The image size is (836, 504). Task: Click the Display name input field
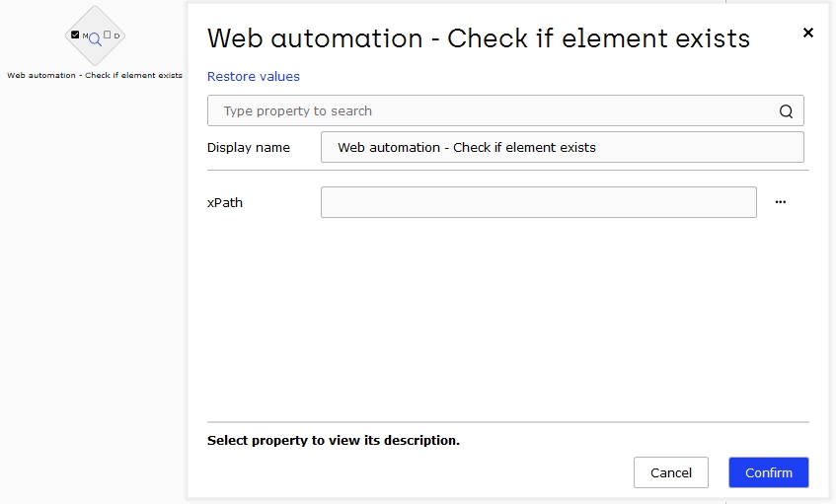click(562, 147)
